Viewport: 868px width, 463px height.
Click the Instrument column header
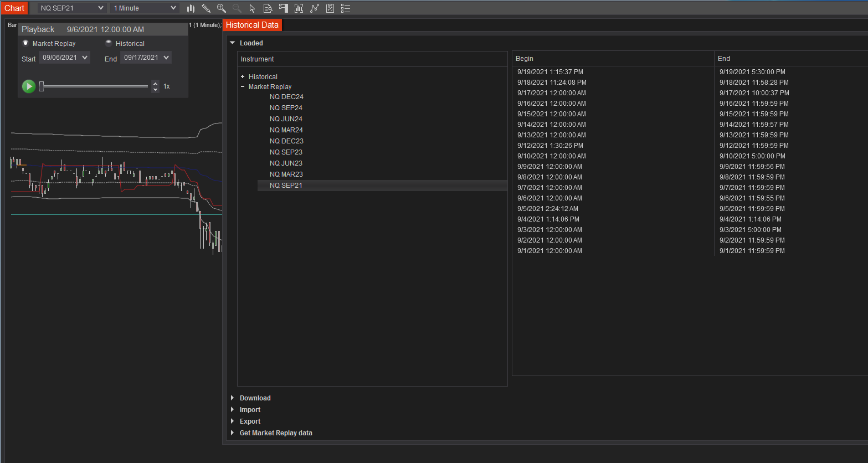(x=372, y=59)
